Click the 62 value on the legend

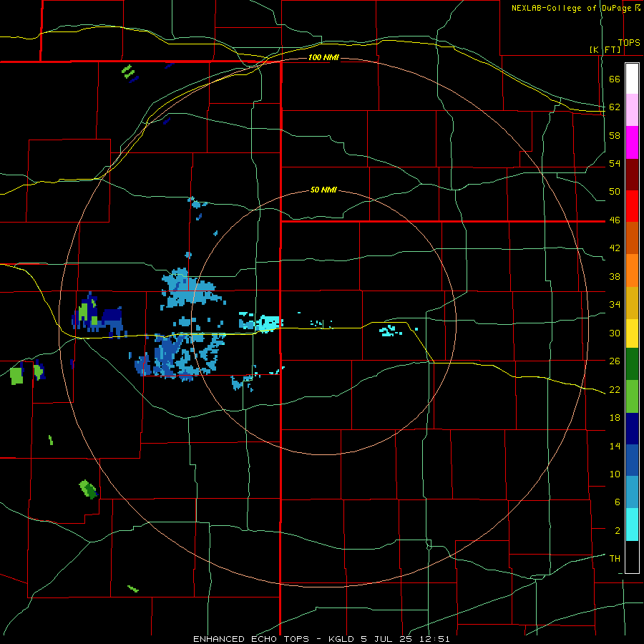[615, 107]
